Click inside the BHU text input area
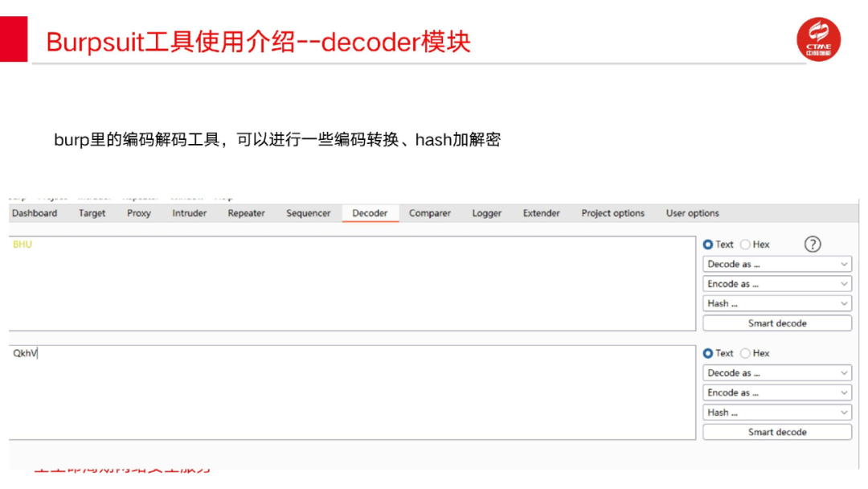 [x=352, y=284]
